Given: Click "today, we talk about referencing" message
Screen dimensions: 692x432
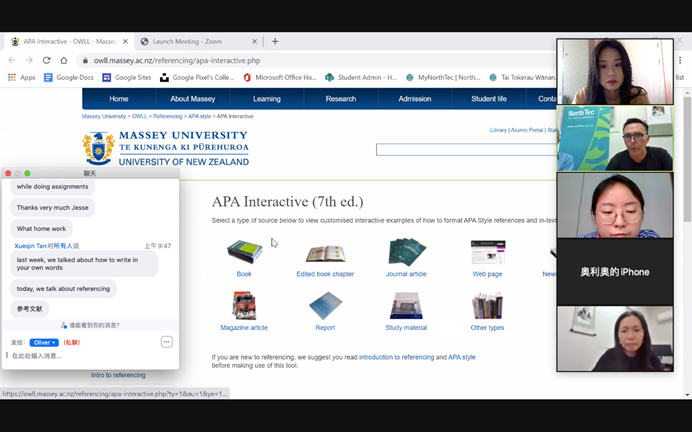Looking at the screenshot, I should 63,289.
